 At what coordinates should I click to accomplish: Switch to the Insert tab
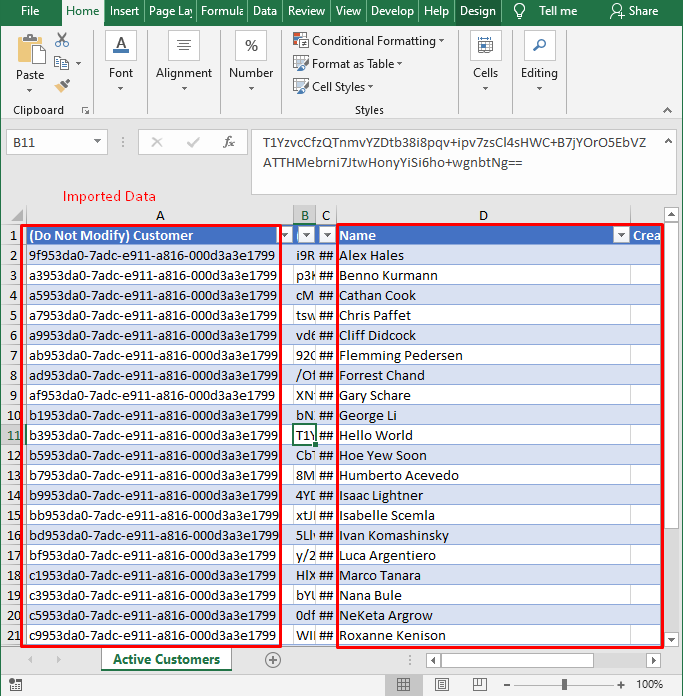[x=124, y=11]
